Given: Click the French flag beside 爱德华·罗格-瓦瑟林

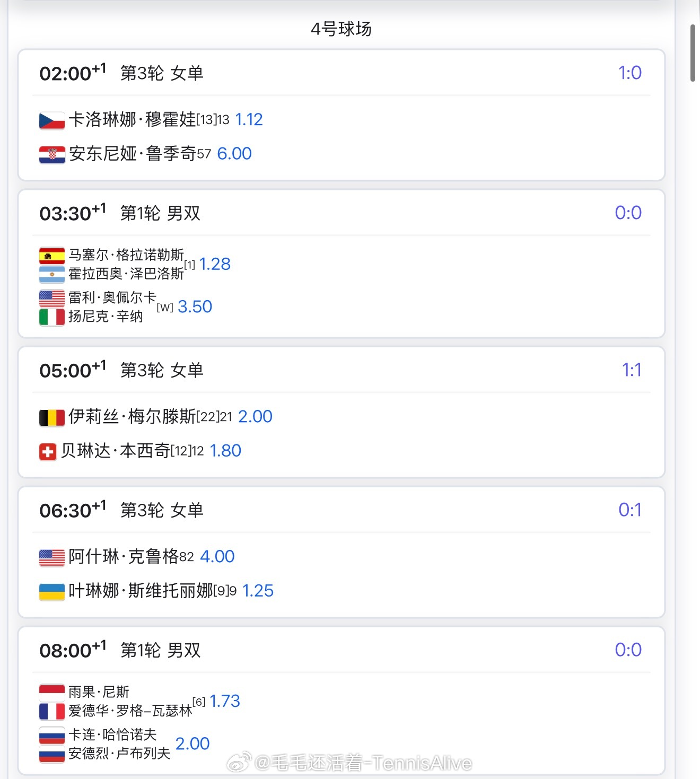Looking at the screenshot, I should [x=52, y=711].
